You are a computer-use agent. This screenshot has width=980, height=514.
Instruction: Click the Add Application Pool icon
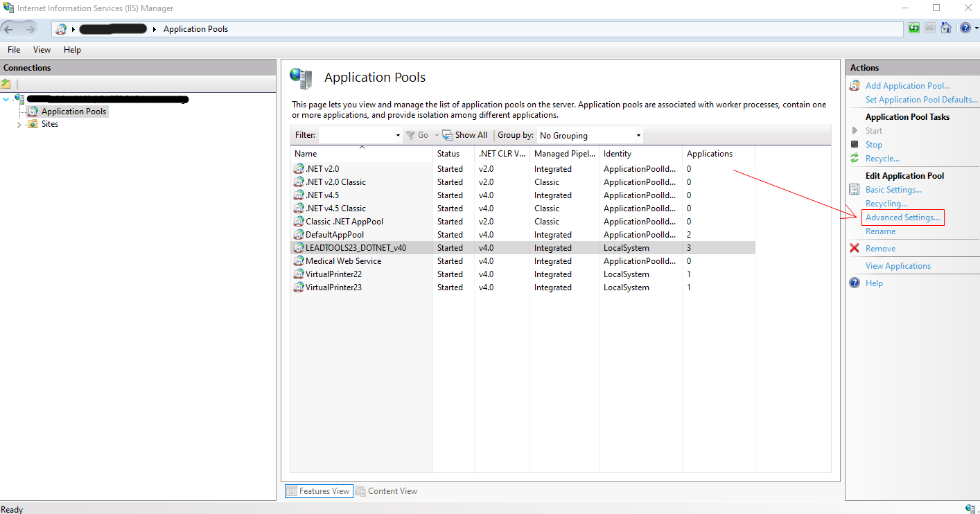click(x=855, y=85)
